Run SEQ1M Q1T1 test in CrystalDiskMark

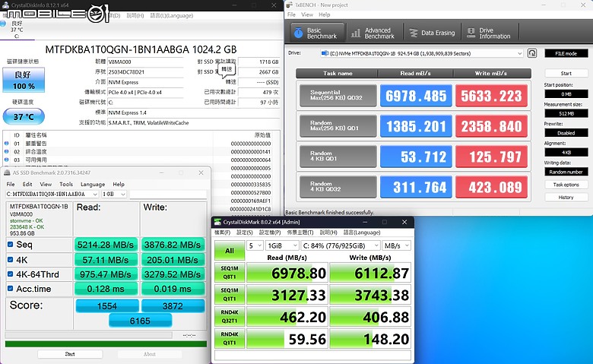point(230,294)
